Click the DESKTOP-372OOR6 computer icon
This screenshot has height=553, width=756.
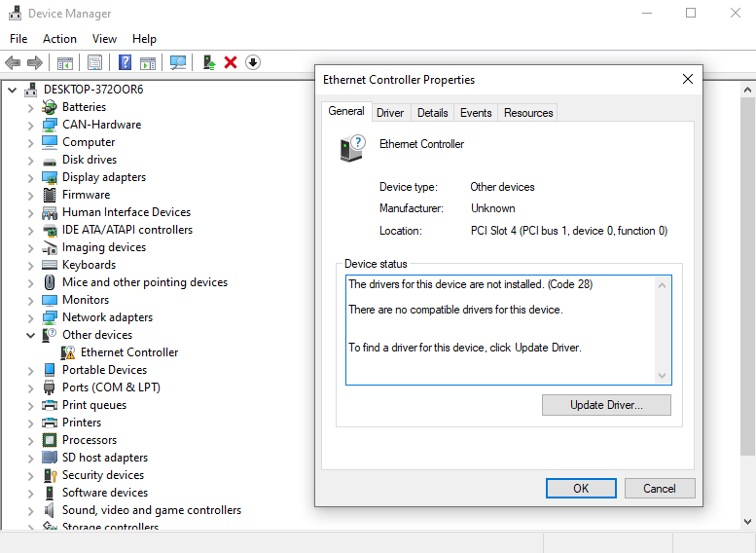[x=31, y=90]
